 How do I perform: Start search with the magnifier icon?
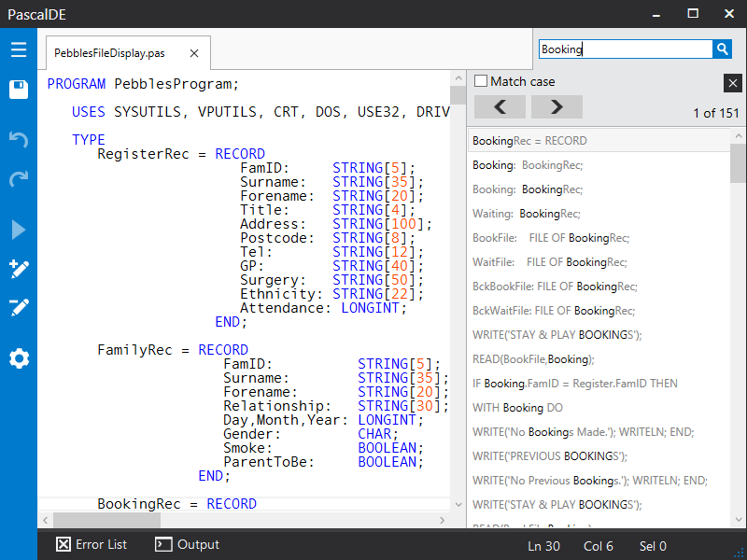pos(722,49)
